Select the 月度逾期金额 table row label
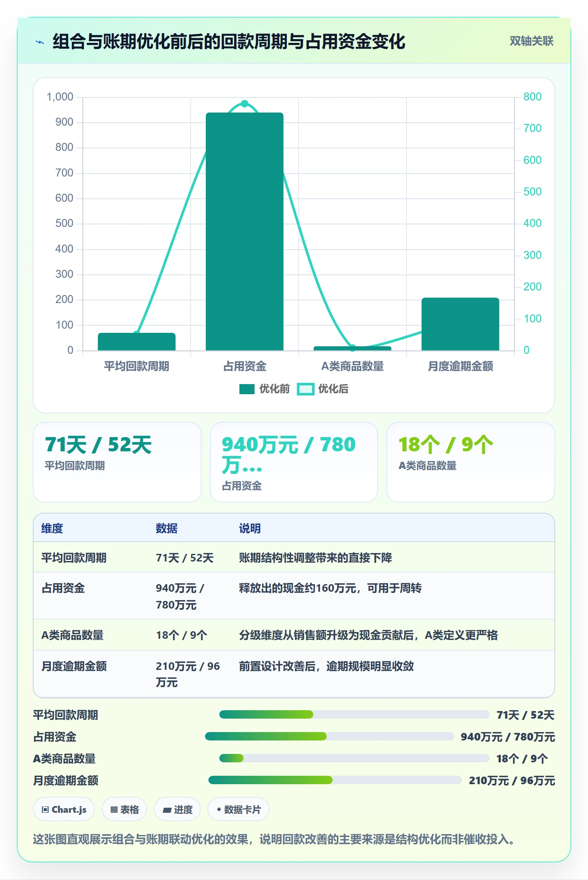This screenshot has height=880, width=588. tap(74, 666)
